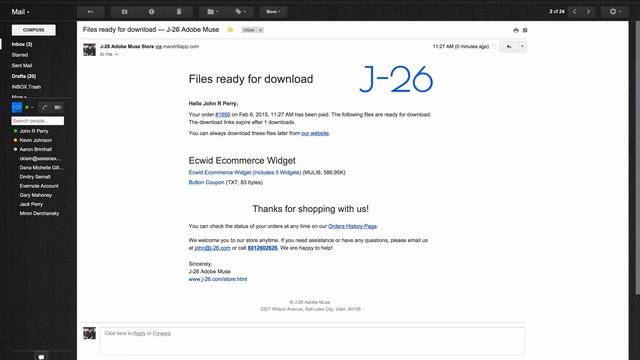The height and width of the screenshot is (360, 640).
Task: Remove the Inbox label with x
Action: point(261,30)
